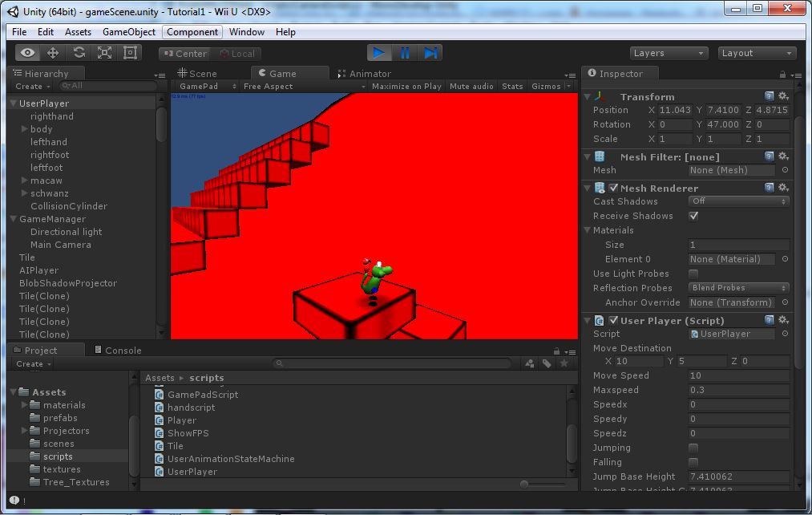The image size is (812, 515).
Task: Search by label in Project panel
Action: coord(547,363)
